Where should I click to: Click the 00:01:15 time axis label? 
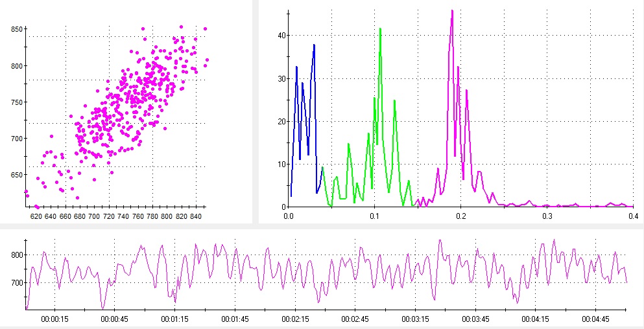pos(174,319)
